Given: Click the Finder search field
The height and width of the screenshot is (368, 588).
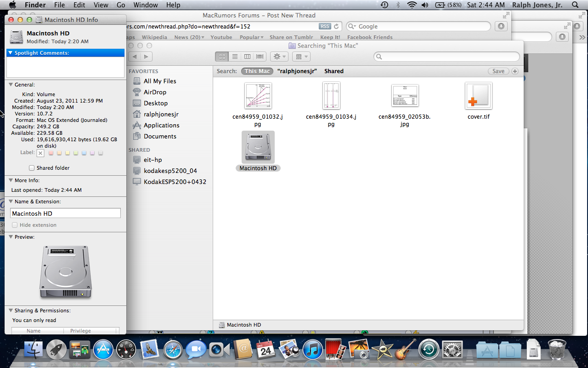Looking at the screenshot, I should click(x=447, y=57).
